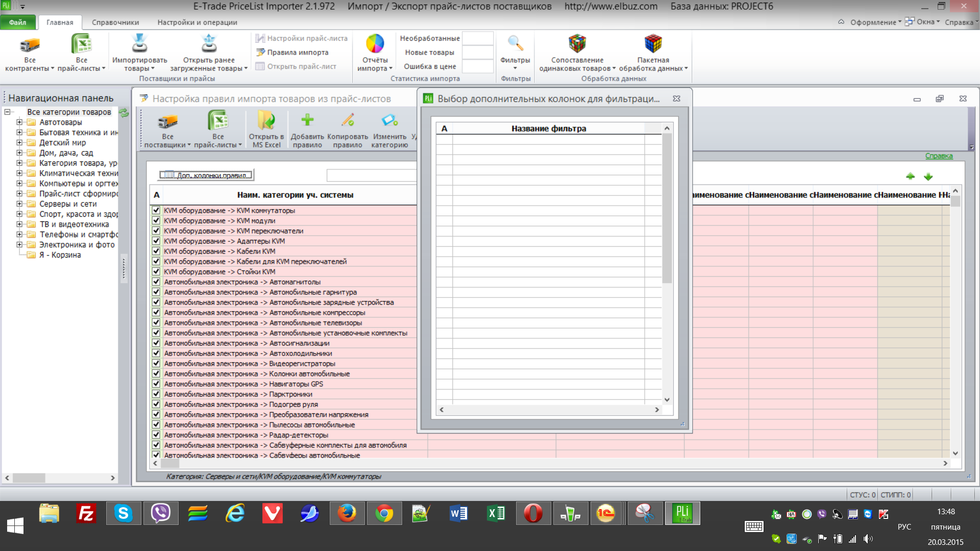
Task: Open Пакетная обработка данных cube icon
Action: pyautogui.click(x=653, y=44)
